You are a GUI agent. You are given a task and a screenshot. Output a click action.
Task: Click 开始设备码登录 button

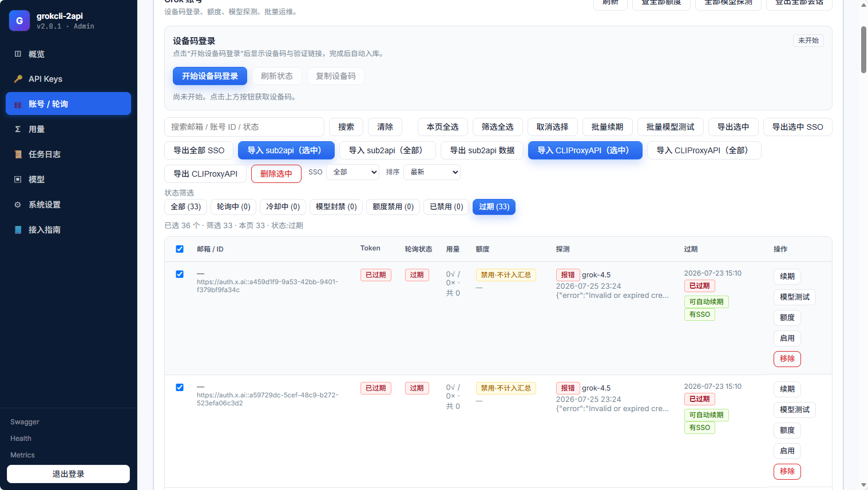210,76
